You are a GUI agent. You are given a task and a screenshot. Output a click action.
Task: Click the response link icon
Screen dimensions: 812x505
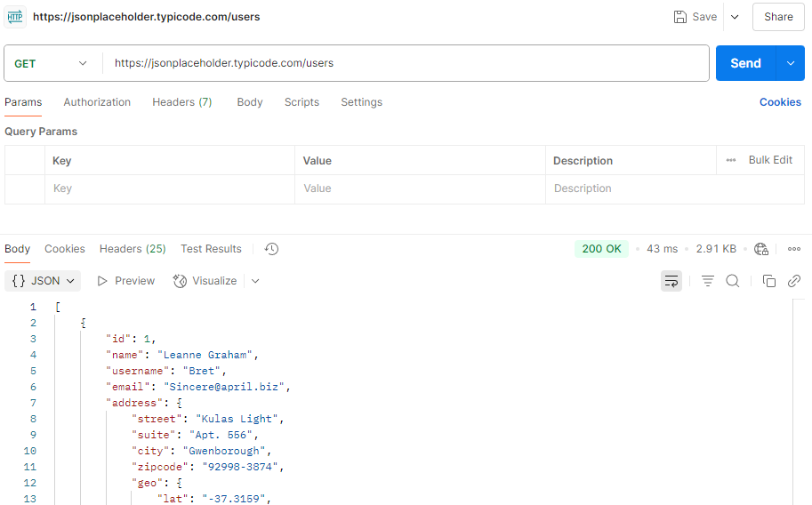794,281
